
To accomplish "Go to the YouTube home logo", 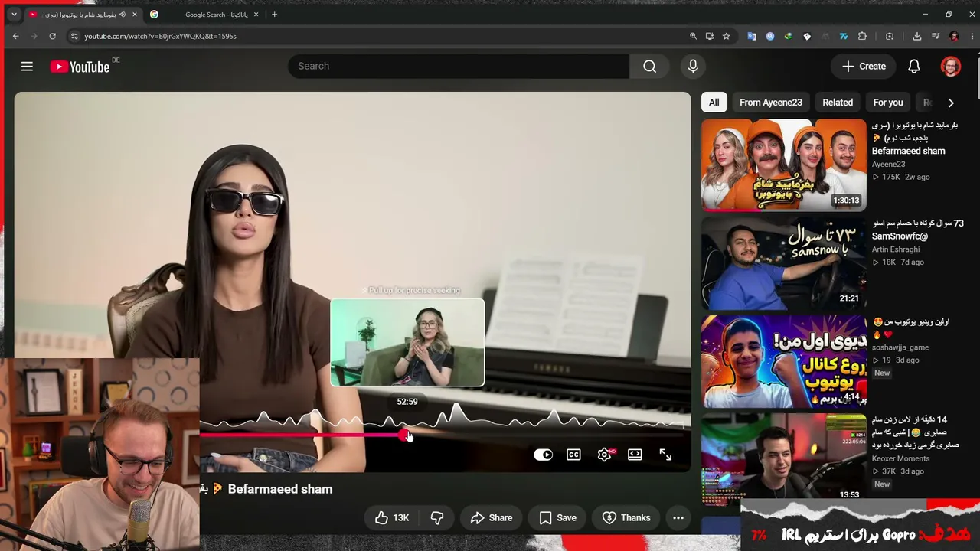I will [80, 67].
